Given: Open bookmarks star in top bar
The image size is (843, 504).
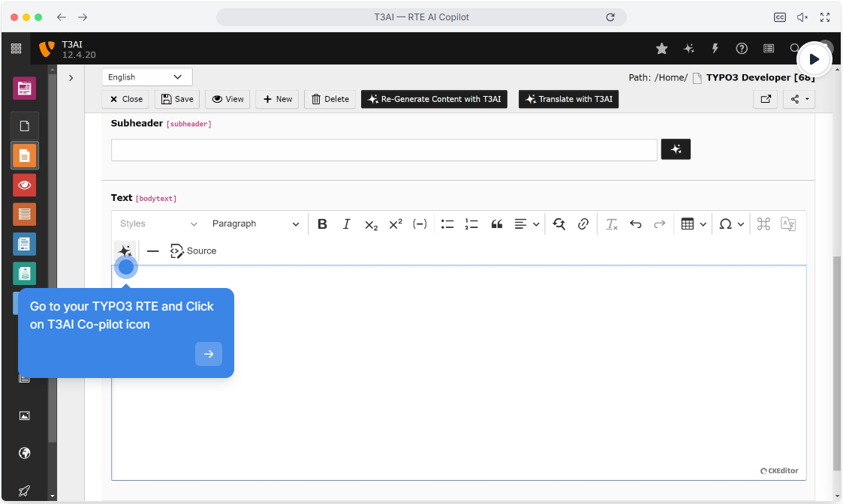Looking at the screenshot, I should 662,49.
